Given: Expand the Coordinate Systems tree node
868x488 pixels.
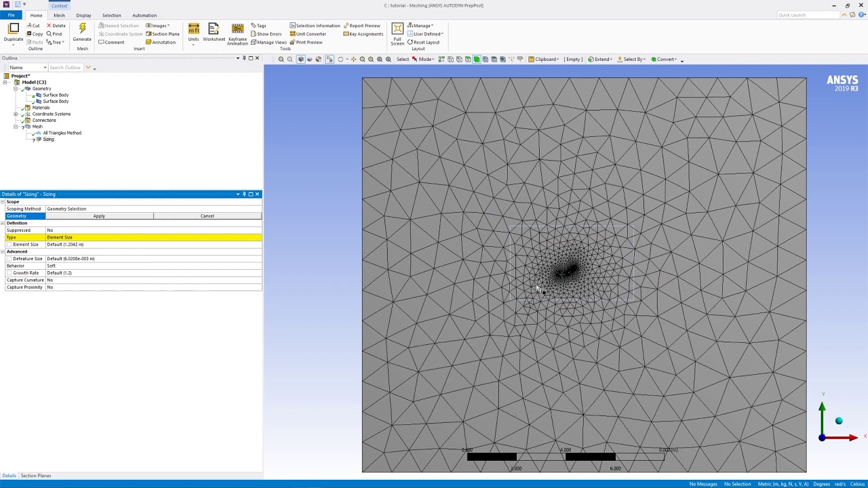Looking at the screenshot, I should 16,114.
